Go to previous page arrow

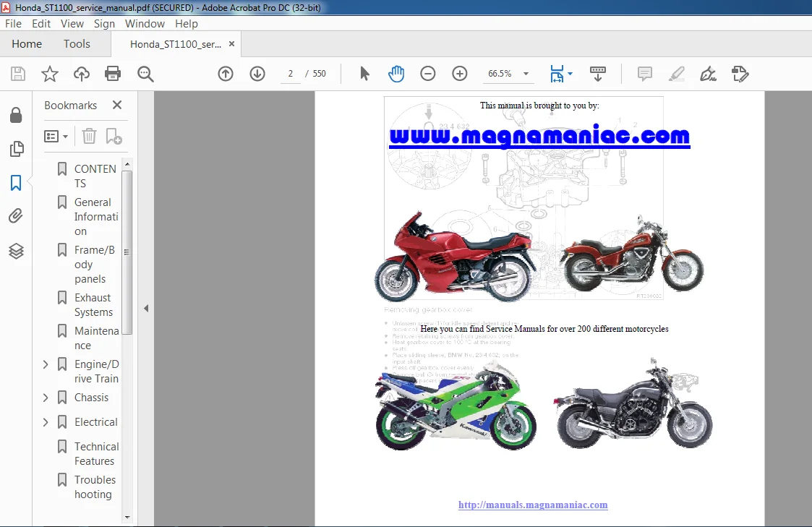pos(226,74)
